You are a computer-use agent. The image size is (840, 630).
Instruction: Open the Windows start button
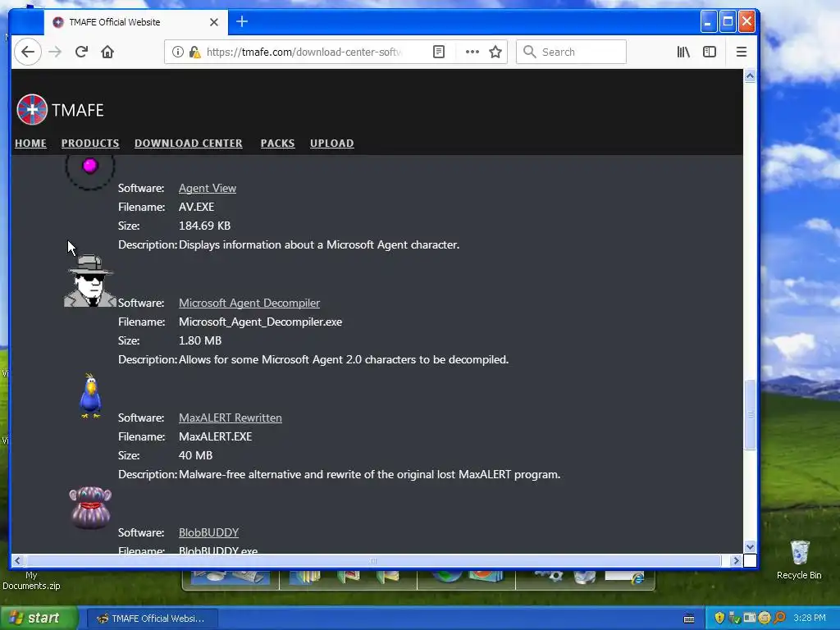[39, 618]
